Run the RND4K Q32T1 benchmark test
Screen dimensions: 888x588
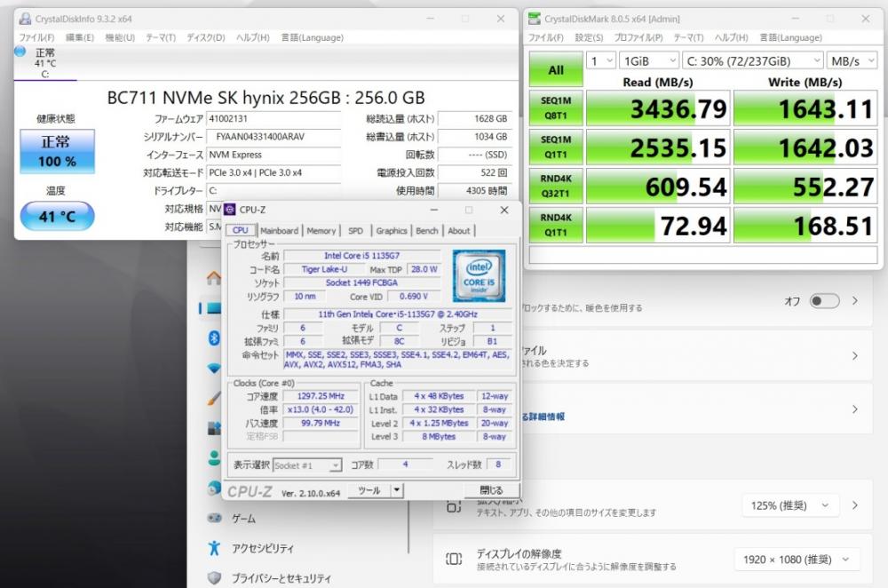[x=556, y=186]
